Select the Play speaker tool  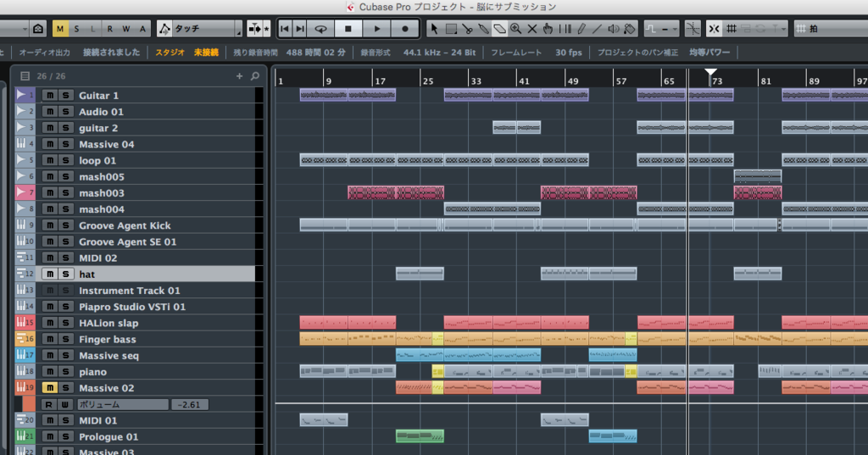[x=614, y=29]
